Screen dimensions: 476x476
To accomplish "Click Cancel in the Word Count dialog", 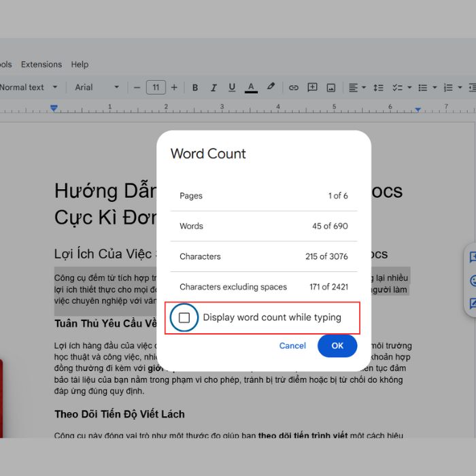I will click(292, 345).
